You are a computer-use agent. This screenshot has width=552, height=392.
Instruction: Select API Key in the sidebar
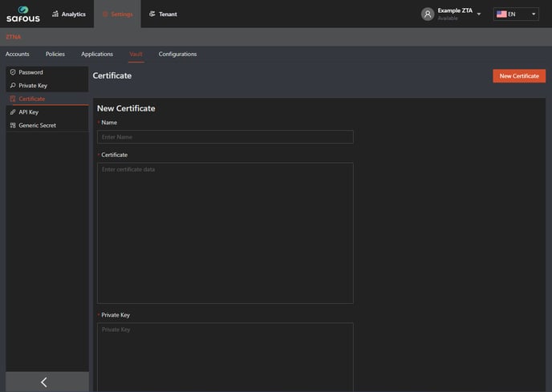pyautogui.click(x=28, y=112)
